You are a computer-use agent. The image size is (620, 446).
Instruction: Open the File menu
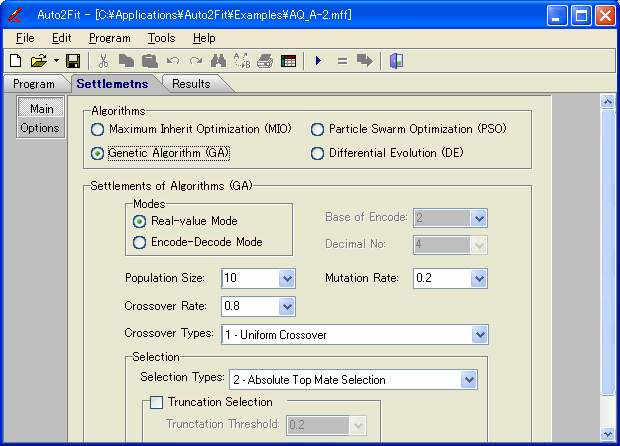pyautogui.click(x=25, y=38)
